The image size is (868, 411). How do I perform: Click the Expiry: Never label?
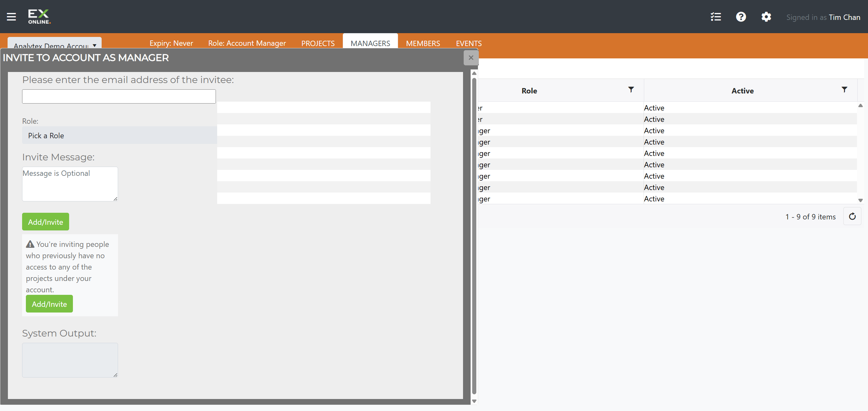tap(171, 43)
